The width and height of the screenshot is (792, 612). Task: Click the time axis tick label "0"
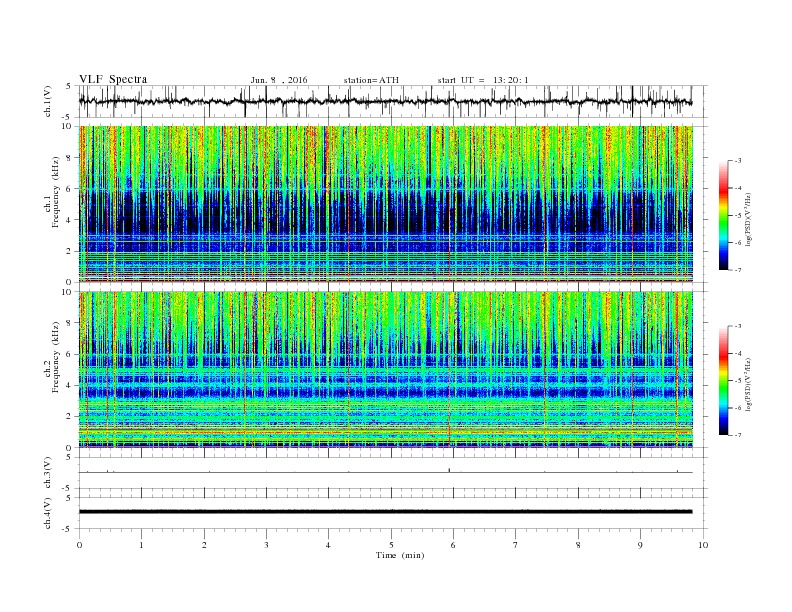click(79, 545)
